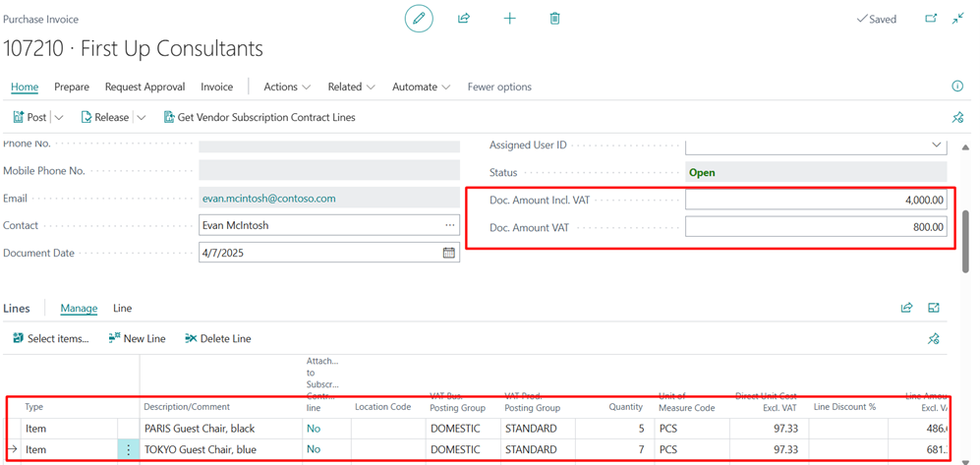Screen dimensions: 980x465
Task: Click the Open status value
Action: click(702, 172)
